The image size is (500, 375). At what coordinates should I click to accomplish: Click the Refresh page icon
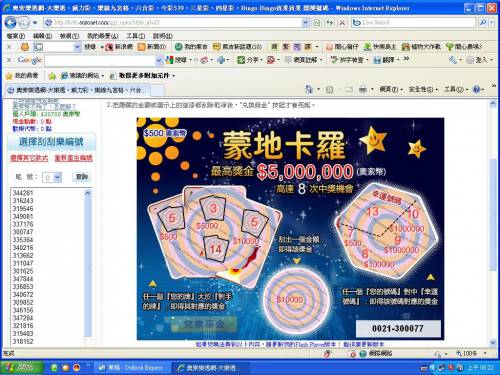coord(329,23)
